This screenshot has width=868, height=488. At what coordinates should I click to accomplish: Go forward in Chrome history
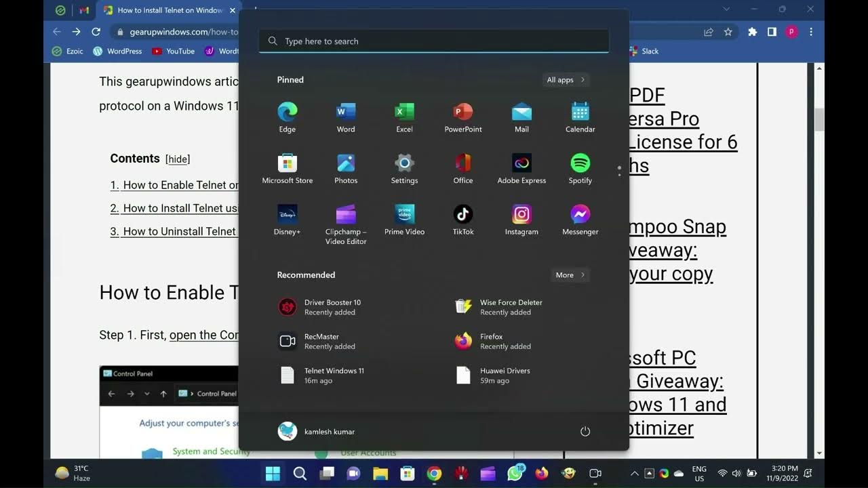click(76, 32)
